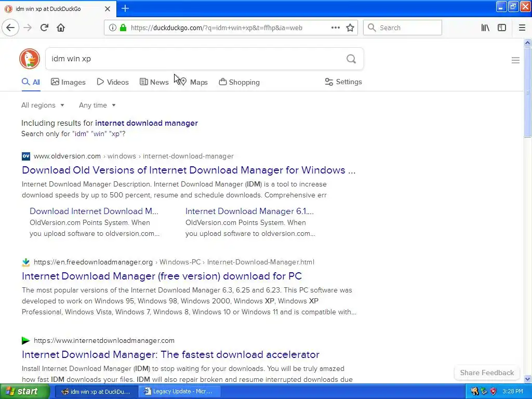Switch to News results
Screen dimensions: 532x399
pyautogui.click(x=154, y=82)
